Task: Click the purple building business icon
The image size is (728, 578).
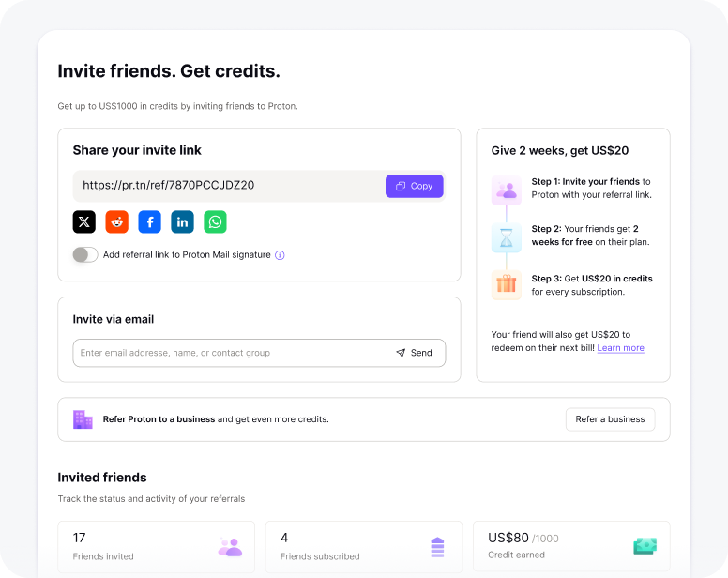Action: tap(83, 419)
